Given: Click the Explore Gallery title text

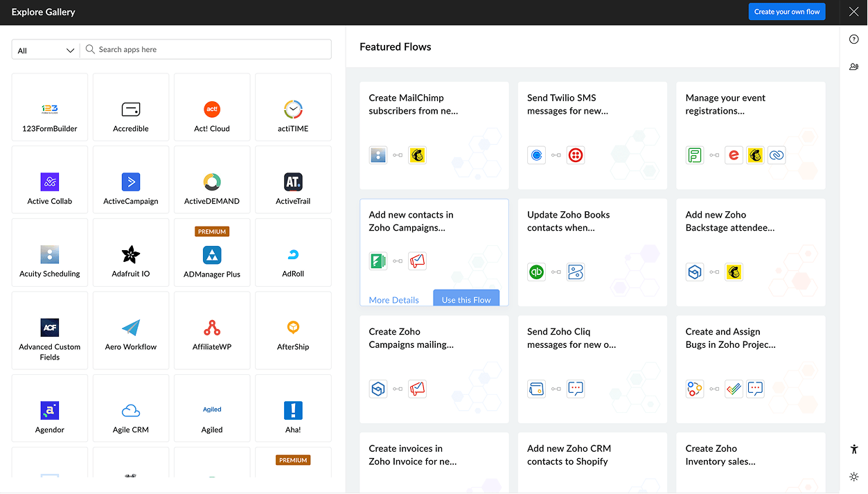Looking at the screenshot, I should point(44,12).
